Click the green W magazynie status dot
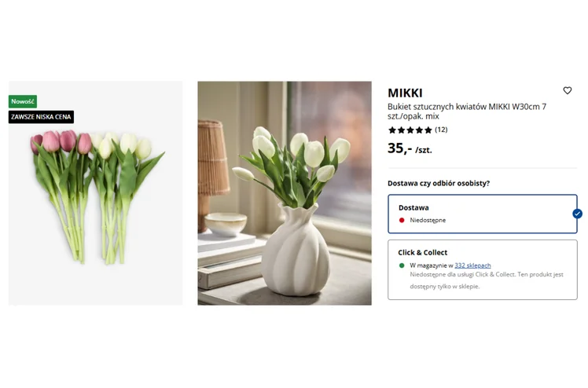 coord(402,265)
